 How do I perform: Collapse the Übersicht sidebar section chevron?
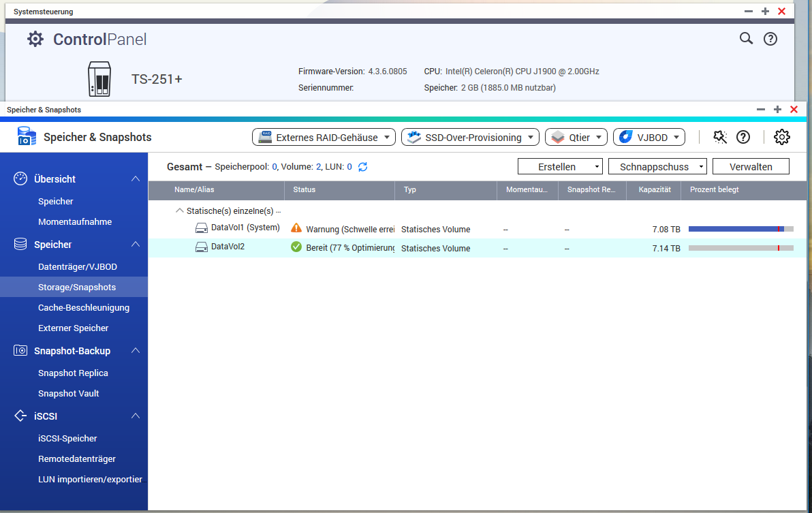click(135, 178)
